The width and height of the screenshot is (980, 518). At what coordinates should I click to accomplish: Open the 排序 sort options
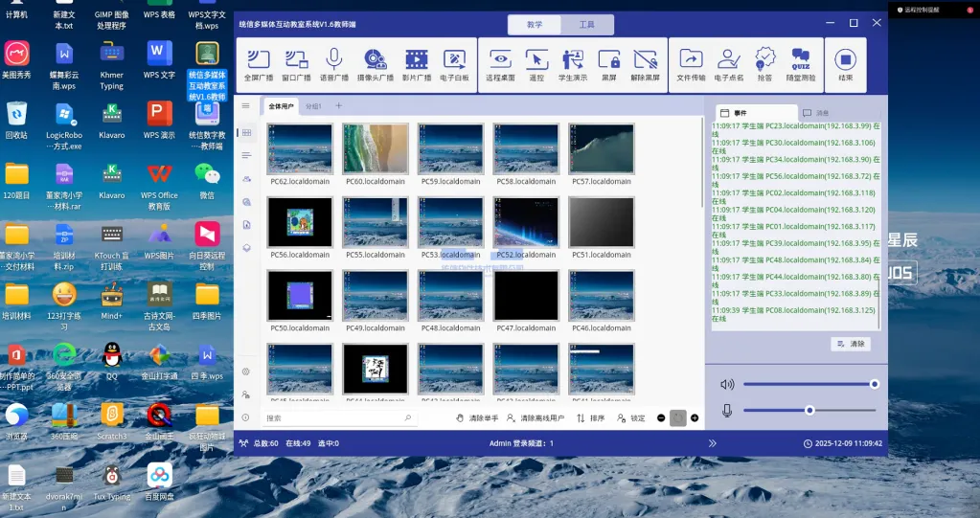click(x=591, y=418)
